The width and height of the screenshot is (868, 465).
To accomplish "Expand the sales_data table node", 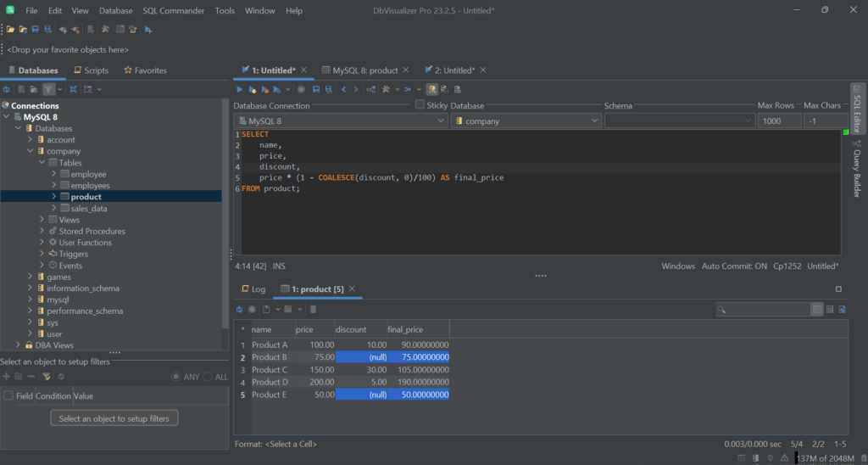I will 54,209.
